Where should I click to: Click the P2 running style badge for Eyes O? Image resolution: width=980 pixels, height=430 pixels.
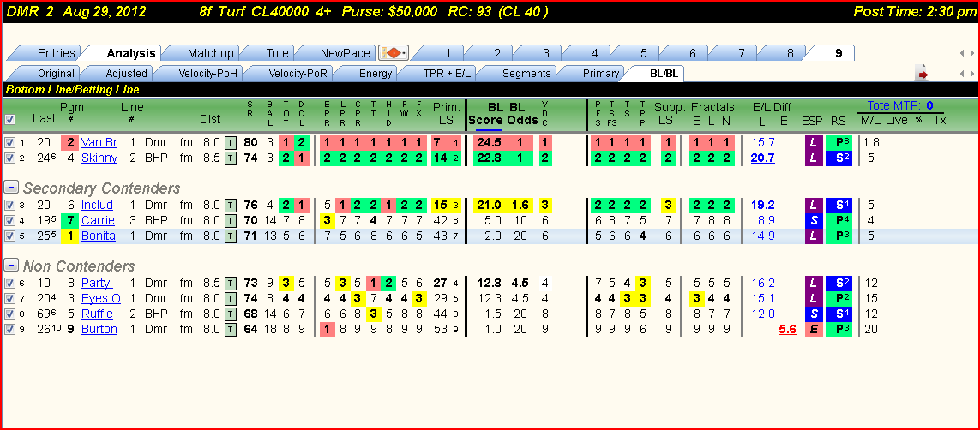coord(840,298)
